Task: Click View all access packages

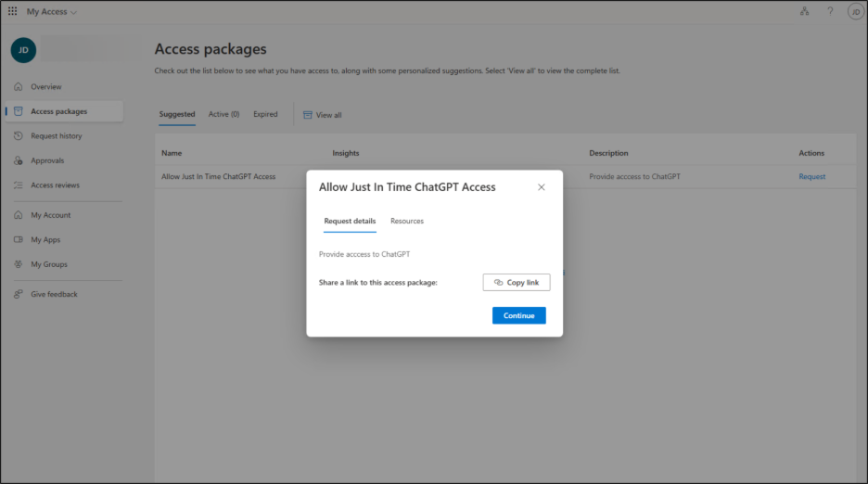Action: (323, 115)
